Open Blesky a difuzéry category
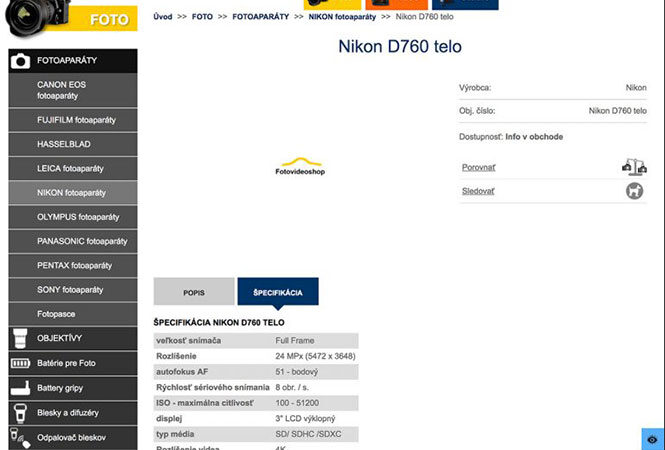Viewport: 665px width, 450px height. tap(73, 413)
